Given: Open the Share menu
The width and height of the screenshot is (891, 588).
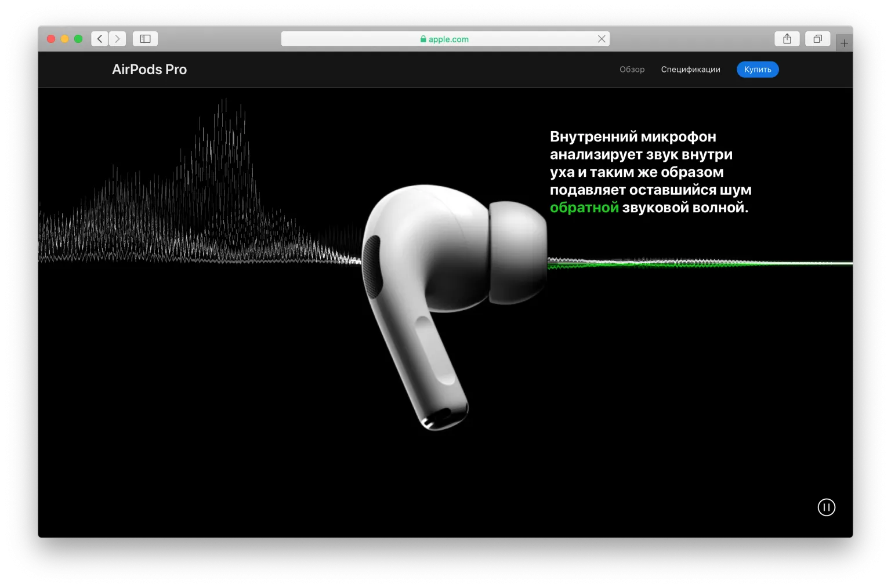Looking at the screenshot, I should pyautogui.click(x=787, y=39).
